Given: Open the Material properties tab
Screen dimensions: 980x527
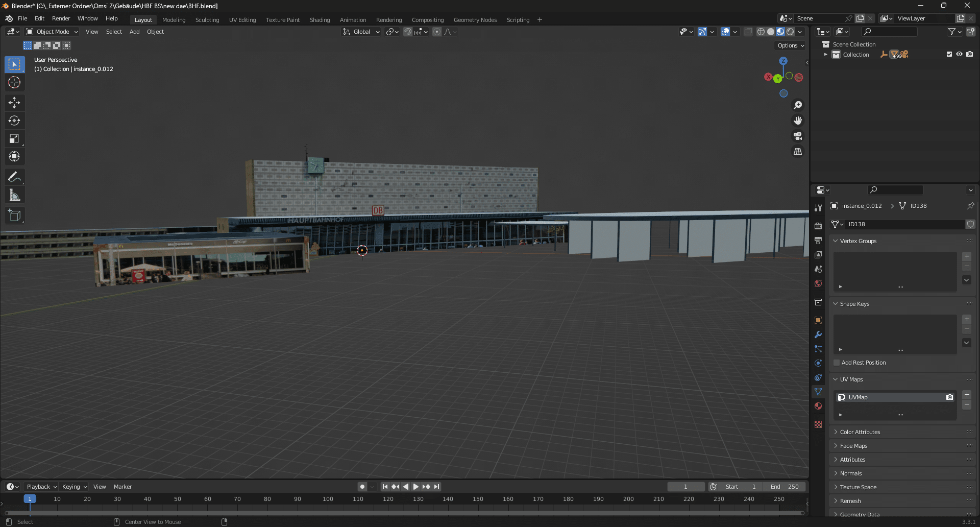Looking at the screenshot, I should pyautogui.click(x=818, y=406).
